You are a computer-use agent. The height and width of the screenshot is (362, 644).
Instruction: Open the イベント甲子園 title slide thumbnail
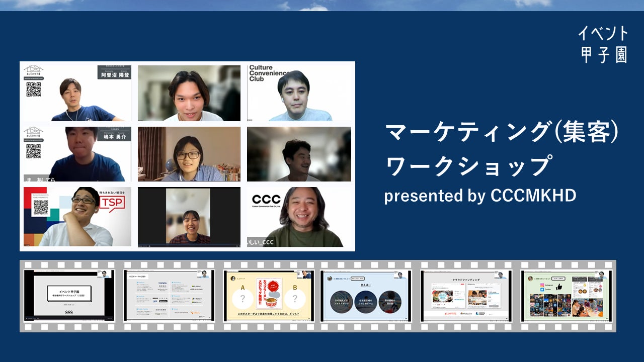tap(69, 296)
